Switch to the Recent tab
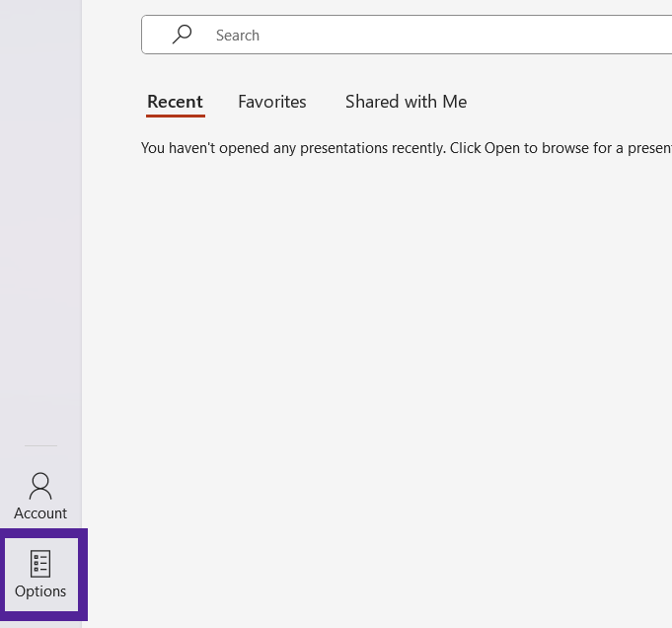The width and height of the screenshot is (672, 628). pos(175,102)
